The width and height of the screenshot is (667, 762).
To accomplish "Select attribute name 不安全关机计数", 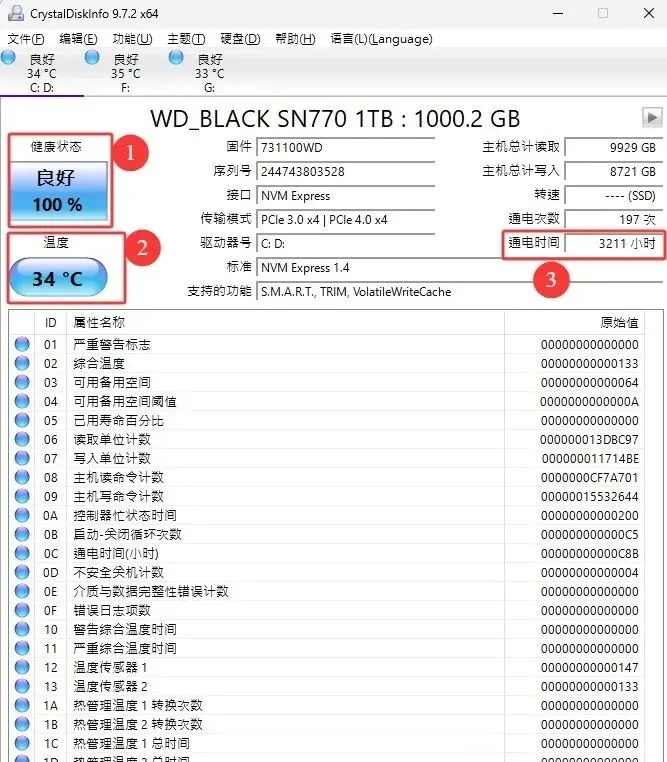I will (118, 572).
